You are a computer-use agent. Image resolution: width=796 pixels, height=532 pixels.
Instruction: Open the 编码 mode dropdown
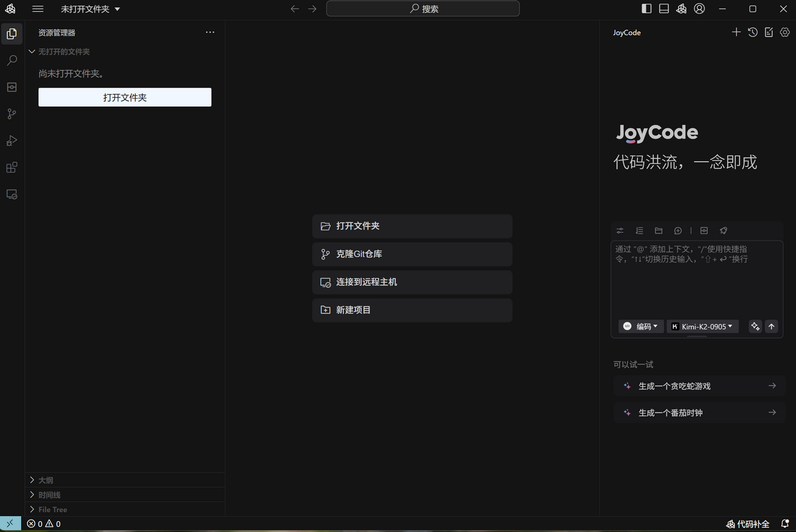tap(641, 326)
